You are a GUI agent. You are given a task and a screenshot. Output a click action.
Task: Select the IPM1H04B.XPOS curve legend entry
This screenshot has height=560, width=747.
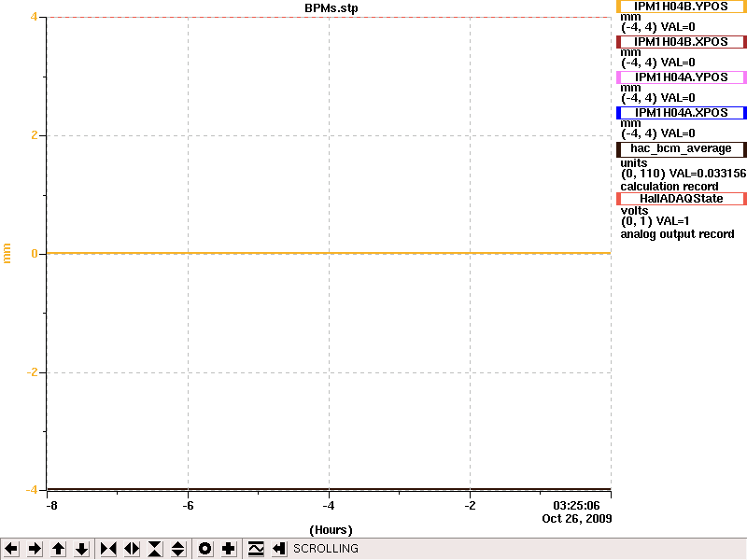[x=682, y=42]
